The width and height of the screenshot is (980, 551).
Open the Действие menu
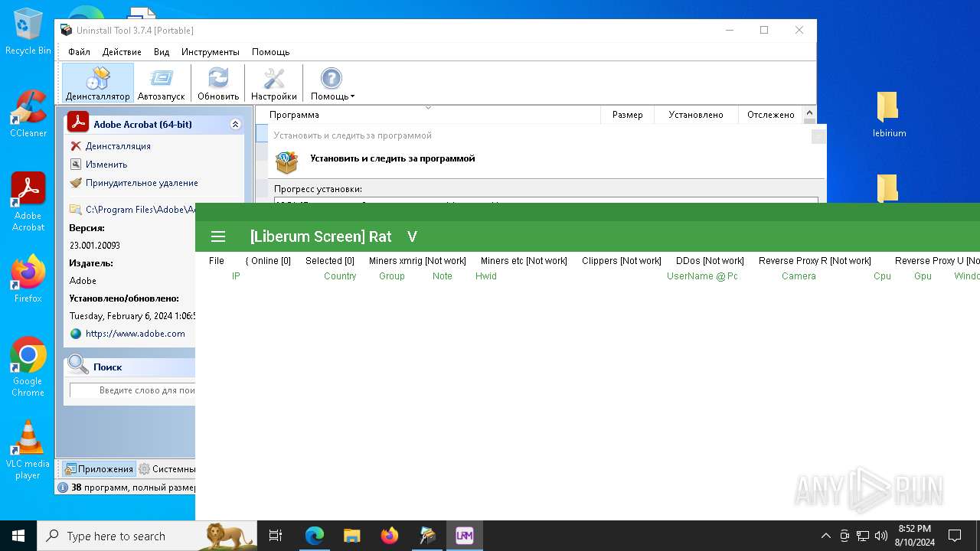click(x=122, y=52)
